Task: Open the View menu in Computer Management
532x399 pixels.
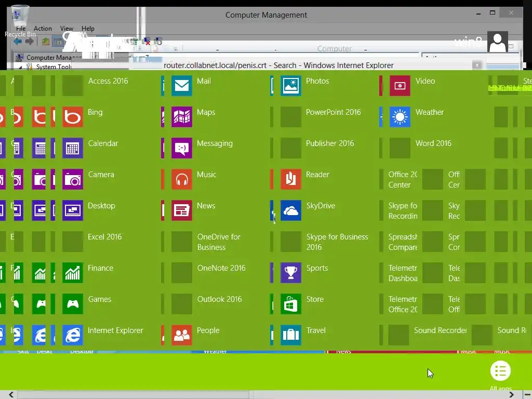Action: click(66, 29)
